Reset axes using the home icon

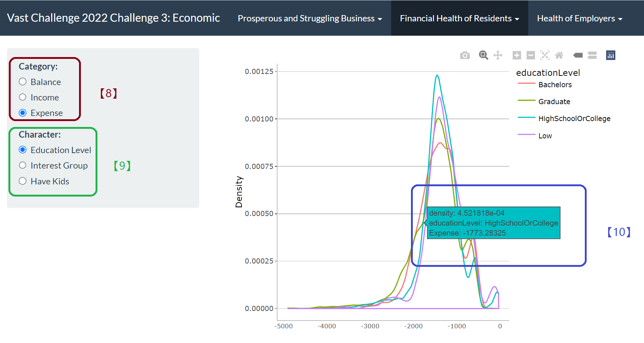(559, 55)
